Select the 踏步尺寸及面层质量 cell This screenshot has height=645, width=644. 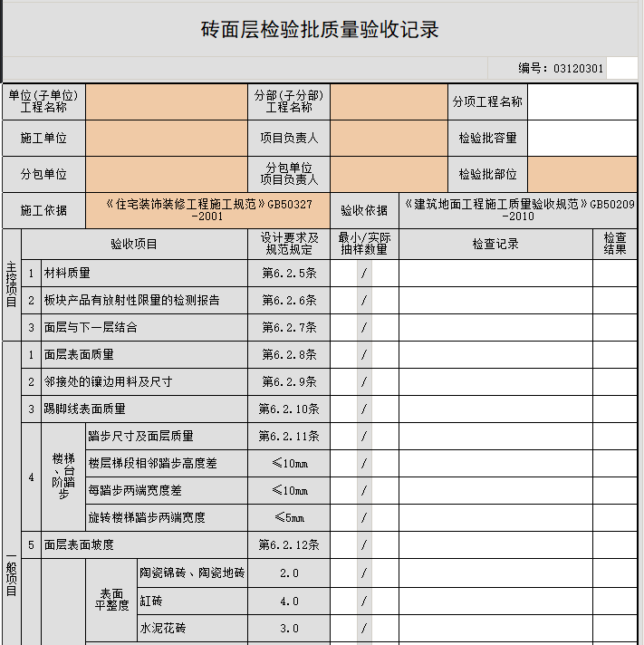(x=167, y=436)
